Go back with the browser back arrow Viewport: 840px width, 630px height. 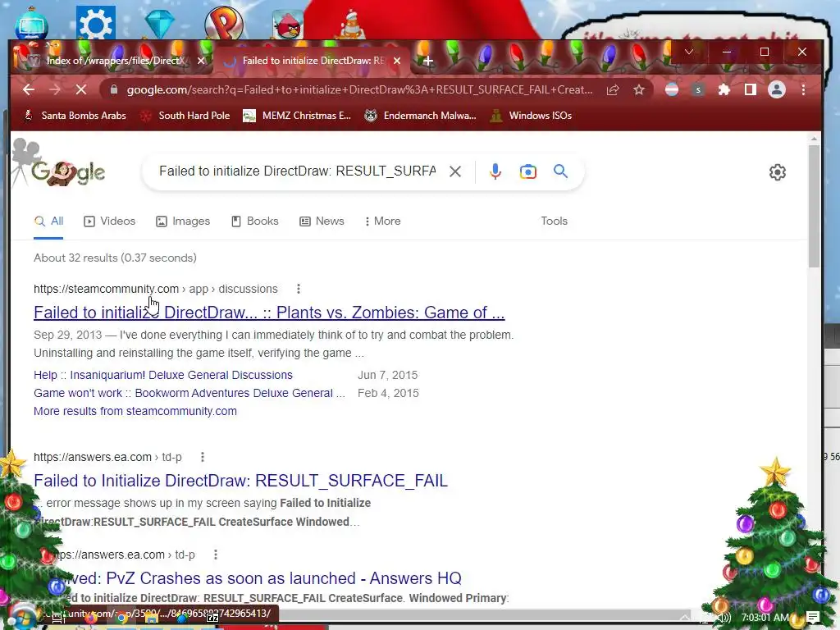[x=29, y=89]
